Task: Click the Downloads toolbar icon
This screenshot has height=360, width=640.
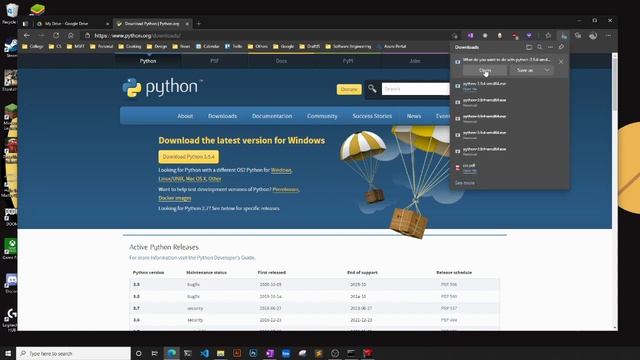Action: [564, 36]
